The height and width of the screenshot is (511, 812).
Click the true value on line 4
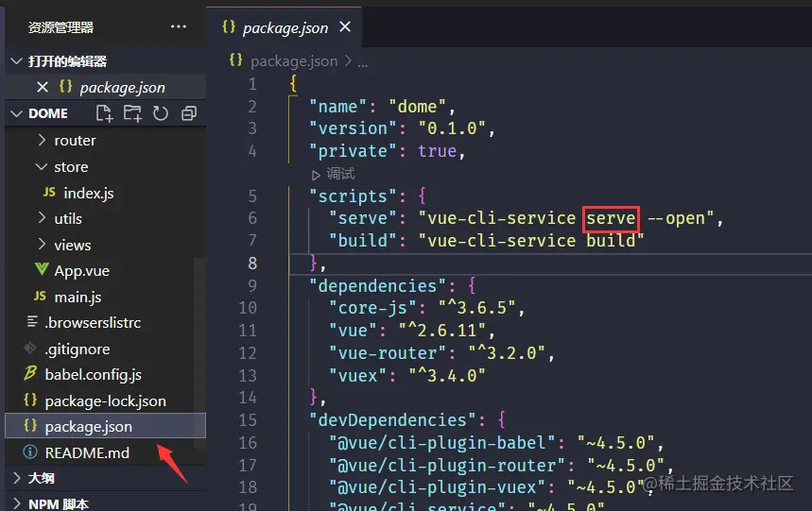(438, 151)
